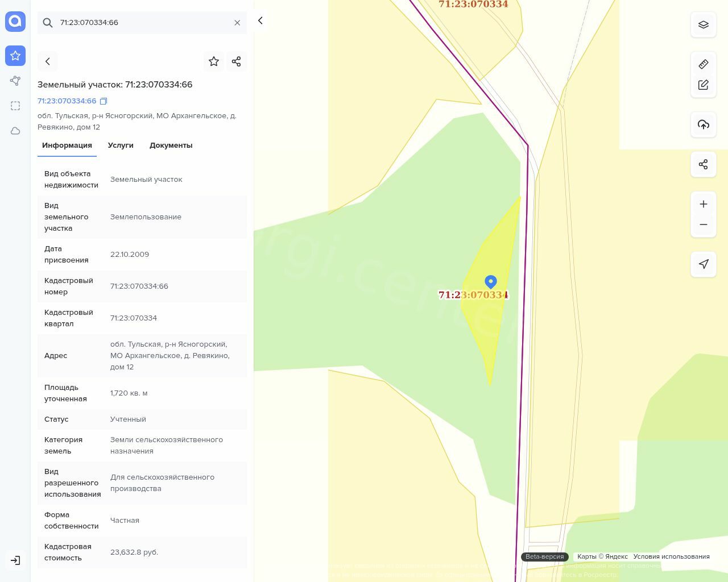
Task: Copy cadastral number with copy icon
Action: point(104,101)
